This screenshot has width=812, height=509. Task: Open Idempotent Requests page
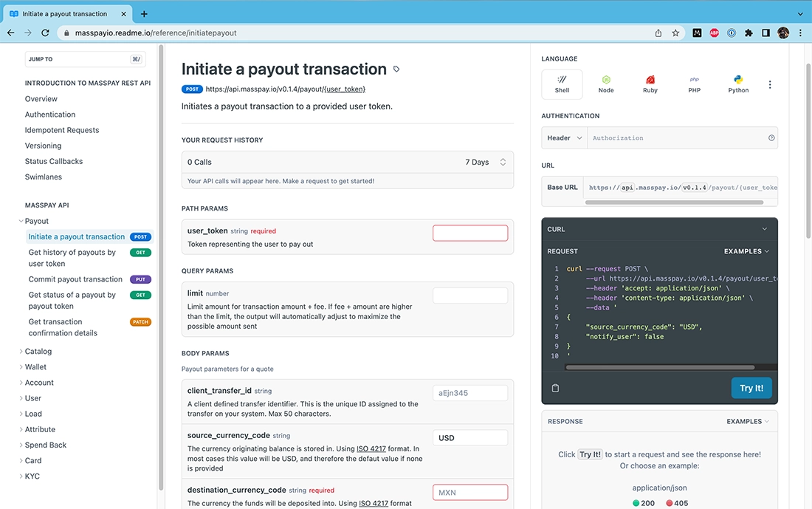(x=61, y=130)
